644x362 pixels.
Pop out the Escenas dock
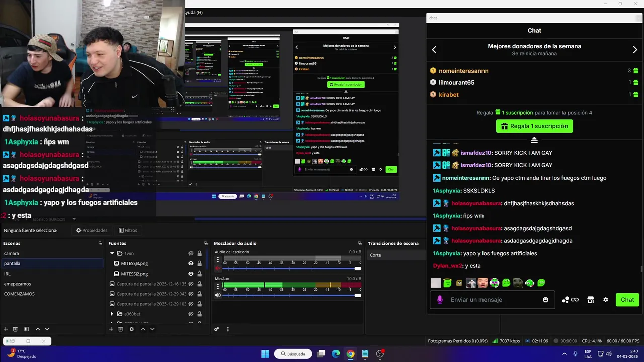click(x=100, y=243)
